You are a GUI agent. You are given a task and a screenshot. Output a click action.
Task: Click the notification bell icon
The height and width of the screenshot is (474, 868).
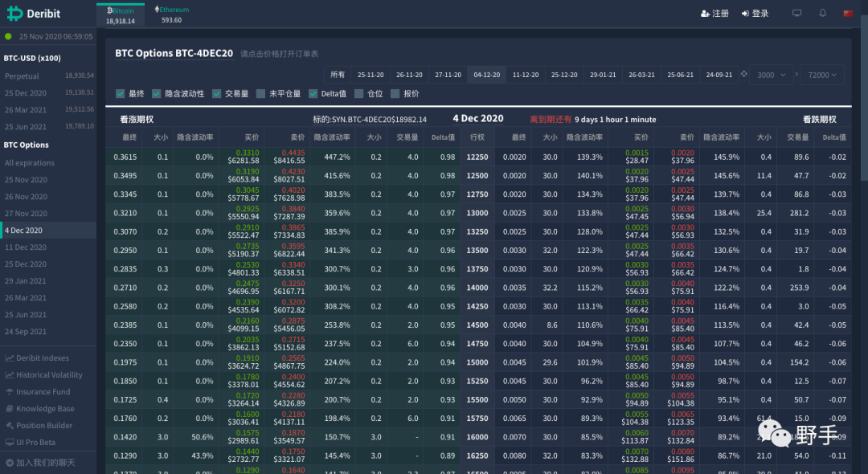coord(822,14)
